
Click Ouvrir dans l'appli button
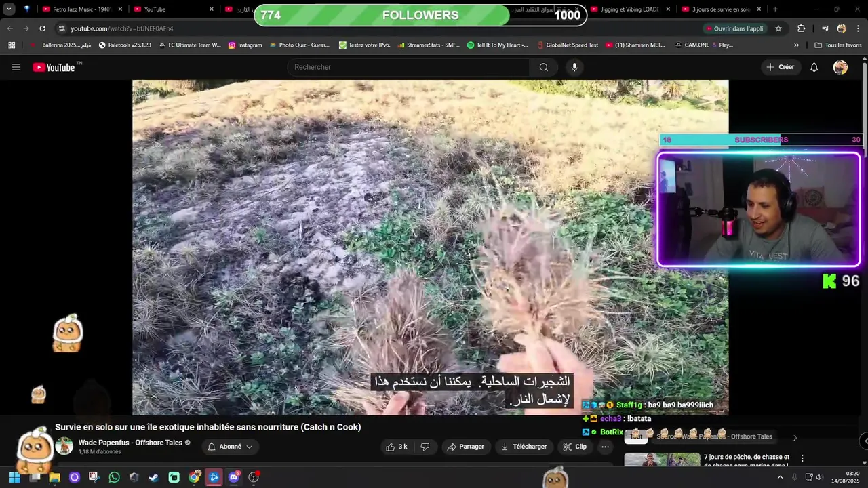tap(735, 28)
